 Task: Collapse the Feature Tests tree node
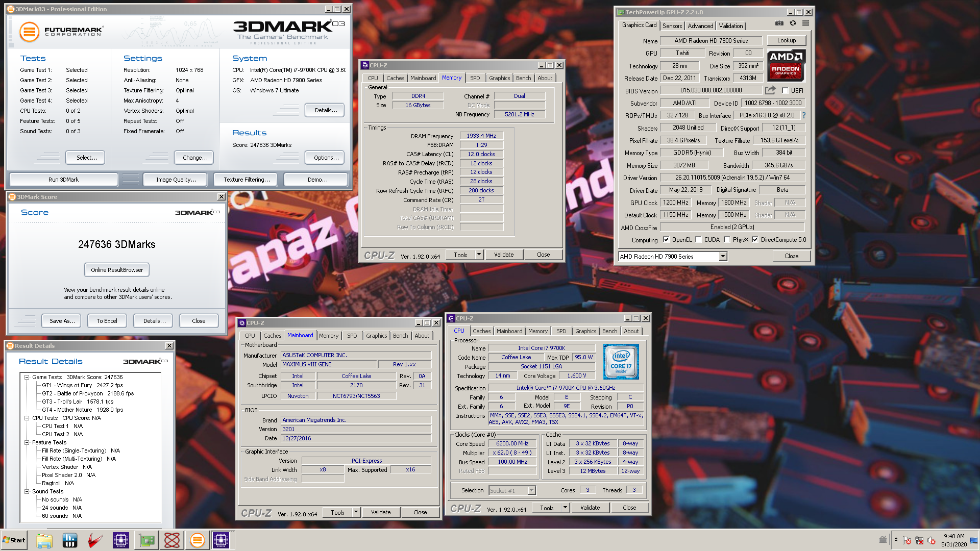coord(27,442)
